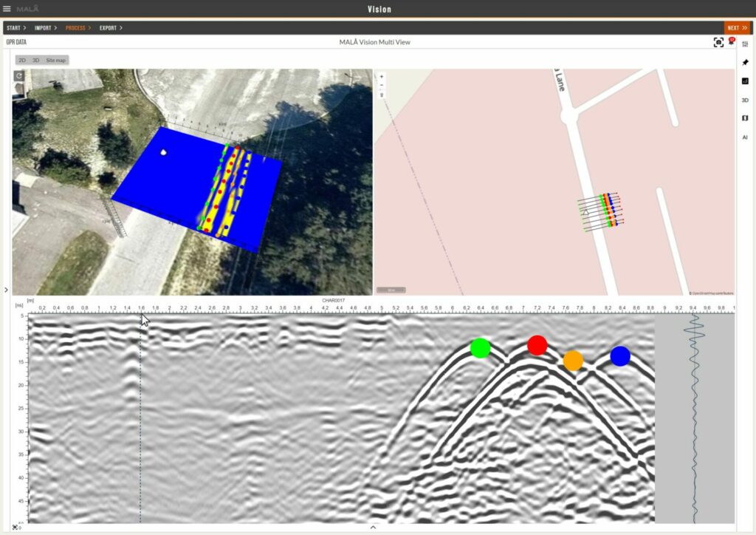The width and height of the screenshot is (756, 535).
Task: Open the red notification pin icon in top bar
Action: point(732,42)
